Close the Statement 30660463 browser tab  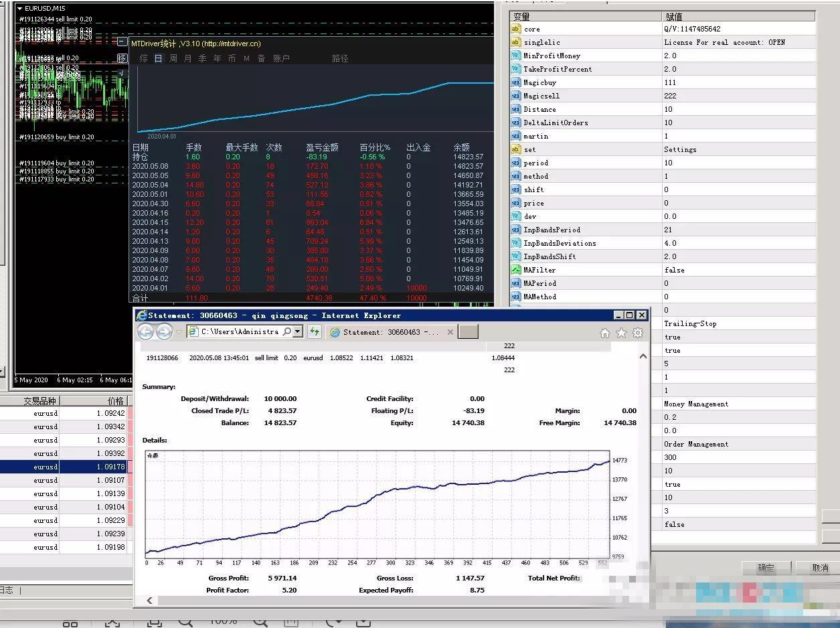[450, 332]
